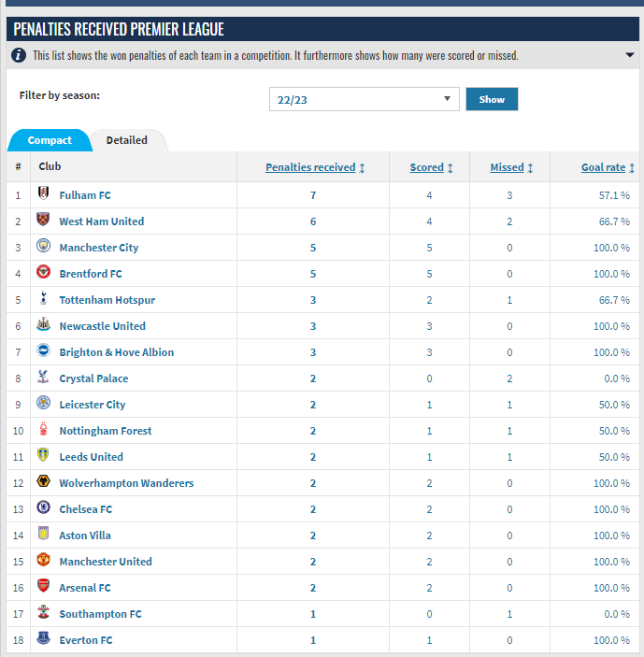Open the Manchester United link
644x657 pixels.
106,562
